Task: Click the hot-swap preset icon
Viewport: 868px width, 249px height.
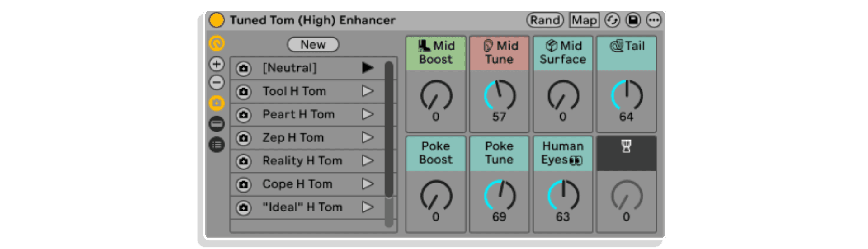Action: tap(612, 20)
